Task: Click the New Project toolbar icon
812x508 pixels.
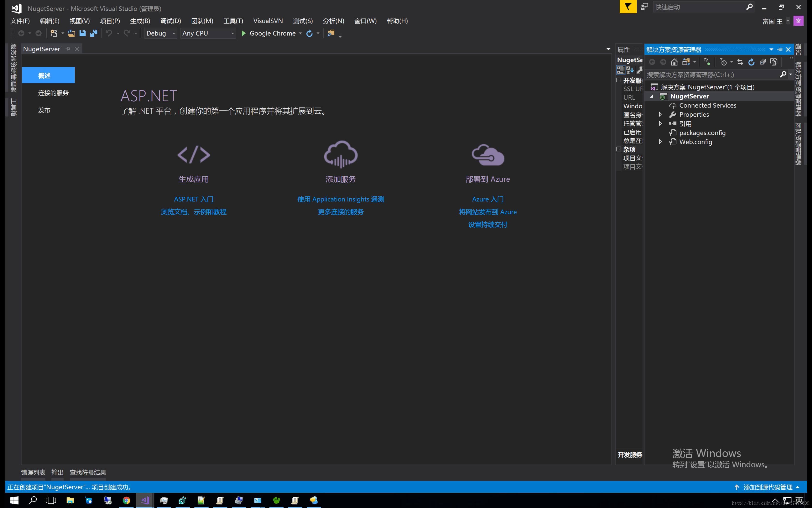Action: 54,33
